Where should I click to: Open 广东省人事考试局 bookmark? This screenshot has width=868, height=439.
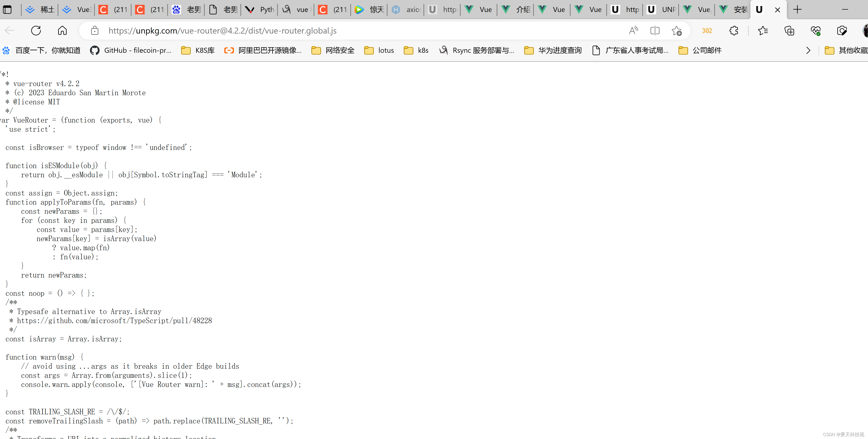(630, 51)
